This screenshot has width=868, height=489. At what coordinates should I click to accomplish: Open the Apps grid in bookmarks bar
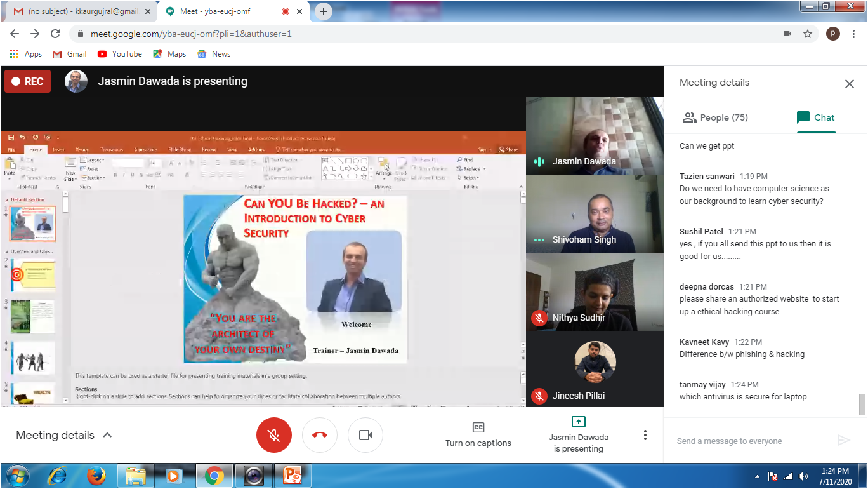tap(26, 54)
